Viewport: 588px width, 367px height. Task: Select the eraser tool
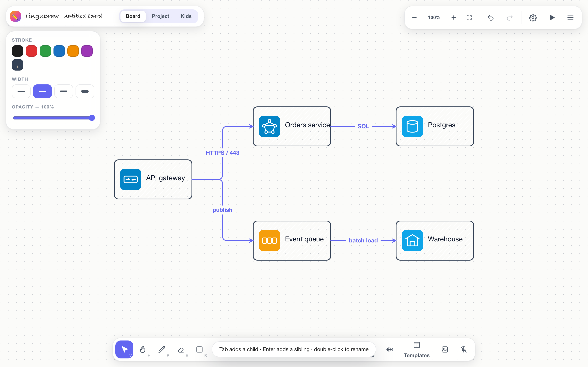[181, 349]
